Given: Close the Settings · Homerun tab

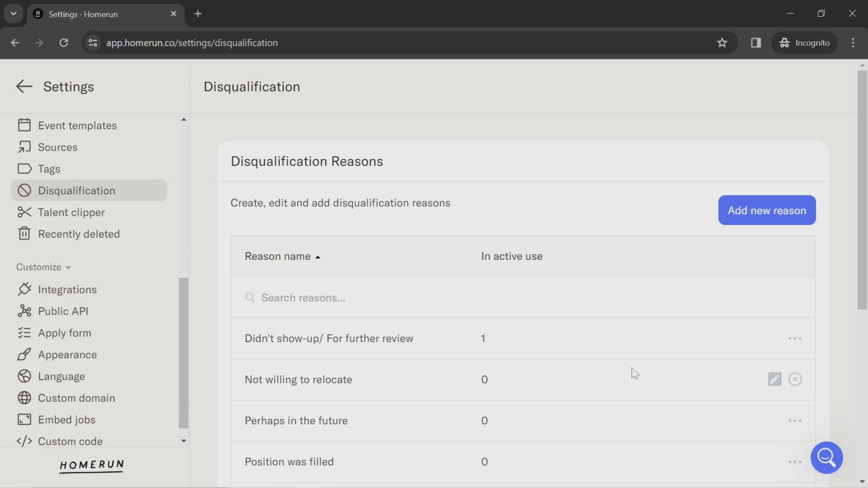Looking at the screenshot, I should (174, 14).
